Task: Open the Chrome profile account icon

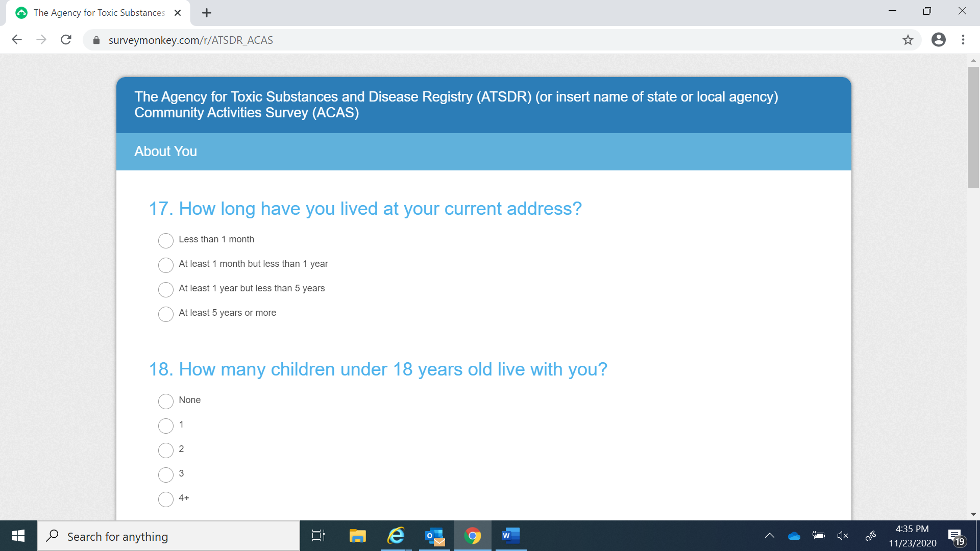Action: click(938, 40)
